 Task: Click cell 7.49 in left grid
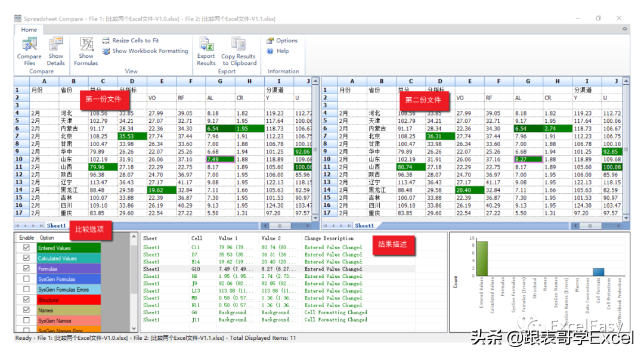[220, 159]
